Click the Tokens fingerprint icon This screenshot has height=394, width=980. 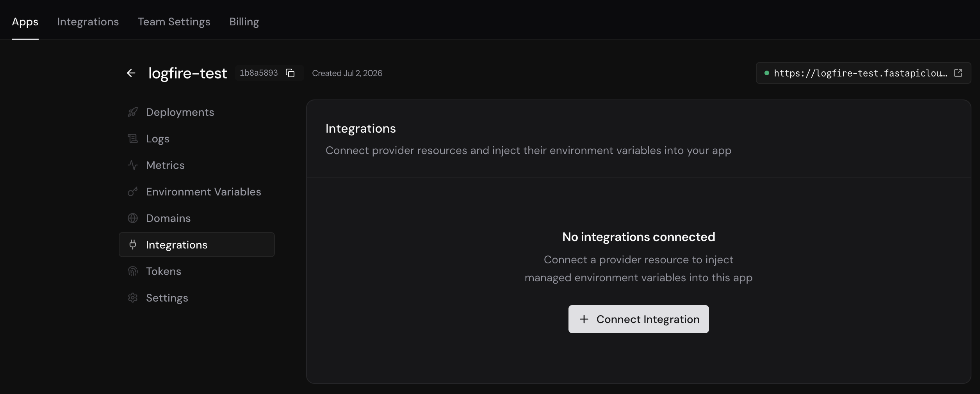click(x=133, y=272)
